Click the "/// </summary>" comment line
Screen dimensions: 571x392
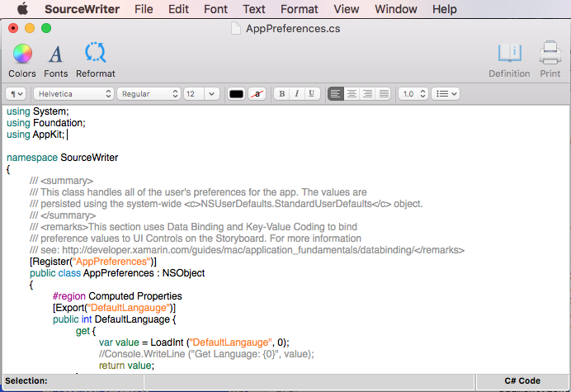click(63, 215)
